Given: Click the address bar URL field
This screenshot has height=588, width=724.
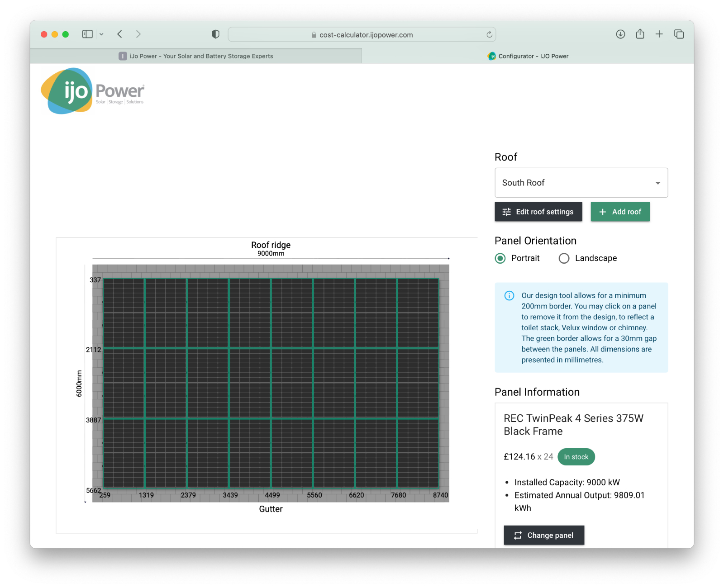Looking at the screenshot, I should click(362, 35).
